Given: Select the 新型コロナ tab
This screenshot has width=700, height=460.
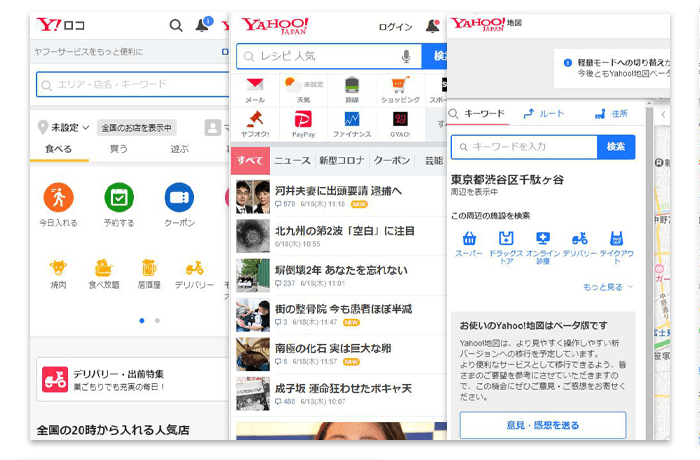Looking at the screenshot, I should point(342,160).
